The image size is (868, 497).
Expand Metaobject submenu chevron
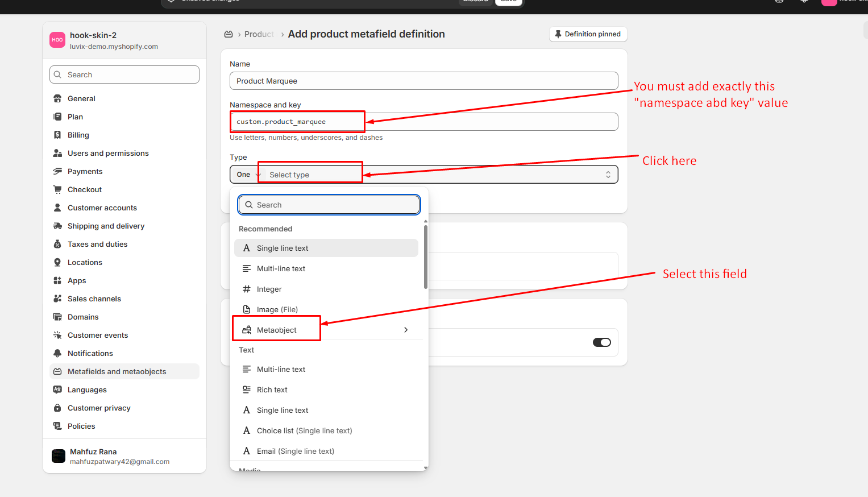click(406, 330)
